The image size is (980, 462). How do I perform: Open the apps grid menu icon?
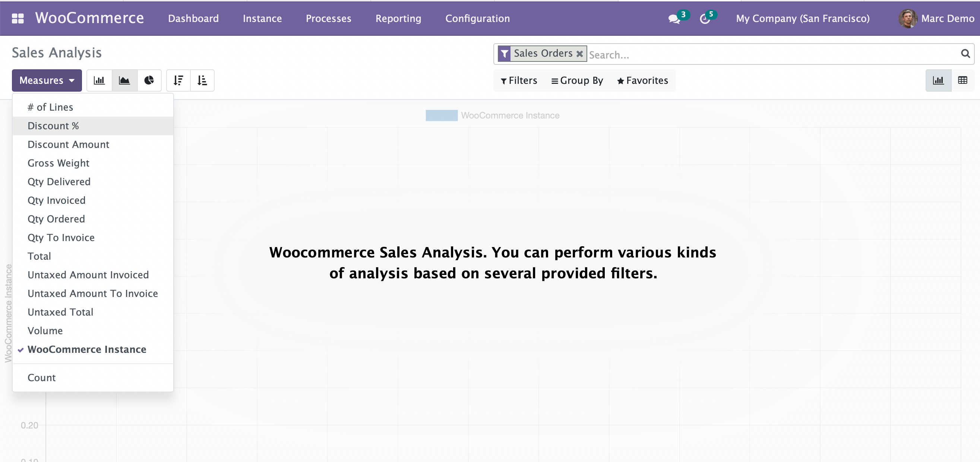18,18
